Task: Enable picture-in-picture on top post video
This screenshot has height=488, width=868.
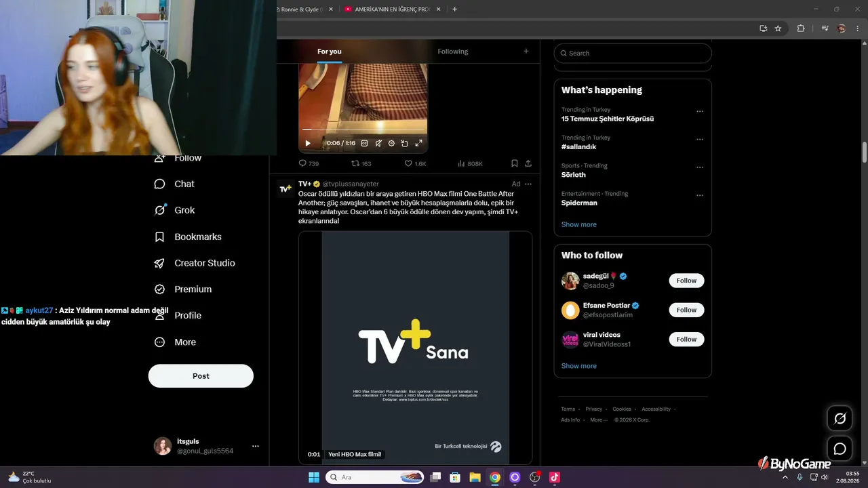Action: pos(405,143)
